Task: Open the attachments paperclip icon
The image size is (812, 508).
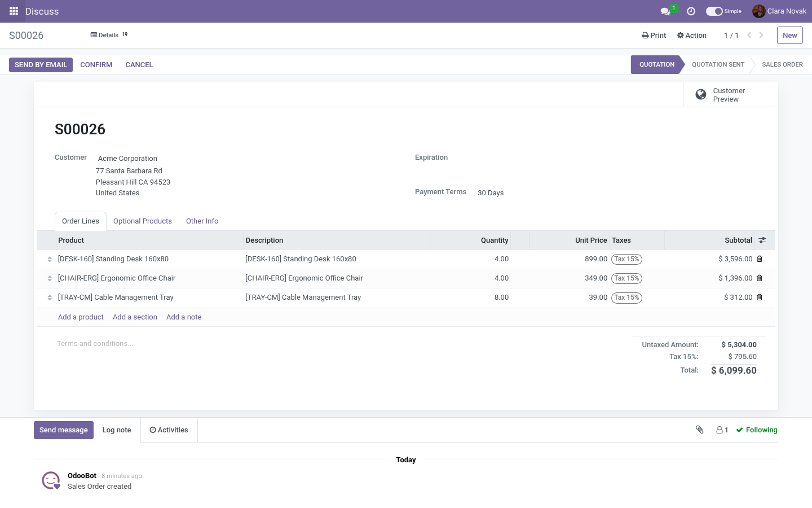Action: [700, 430]
